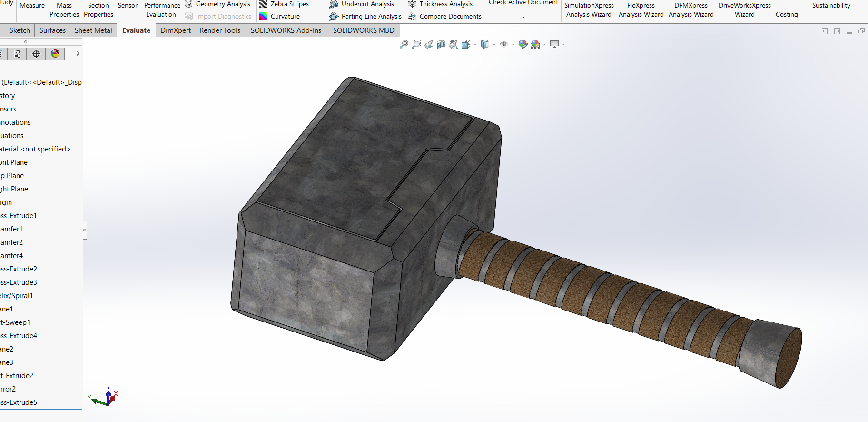Image resolution: width=868 pixels, height=422 pixels.
Task: Switch to the DimXpert tab
Action: click(176, 30)
